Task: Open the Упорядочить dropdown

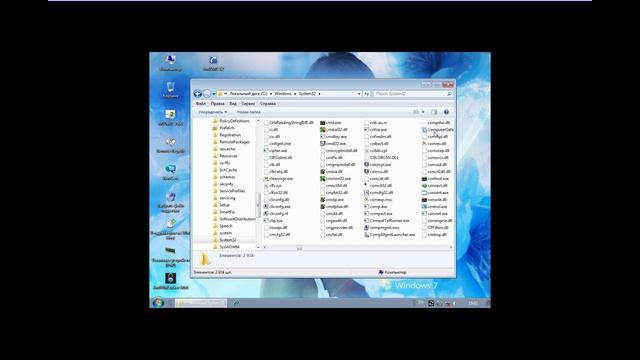Action: 213,112
